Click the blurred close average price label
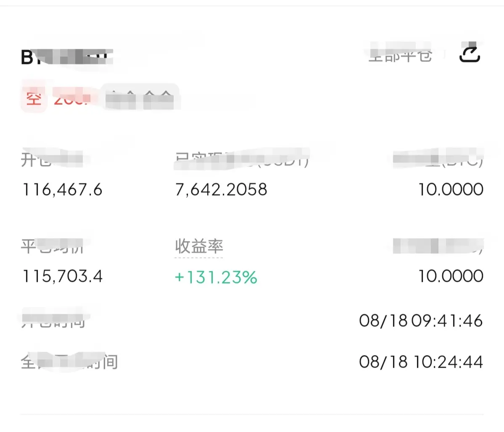Screen dimensions: 504x432 pos(53,246)
